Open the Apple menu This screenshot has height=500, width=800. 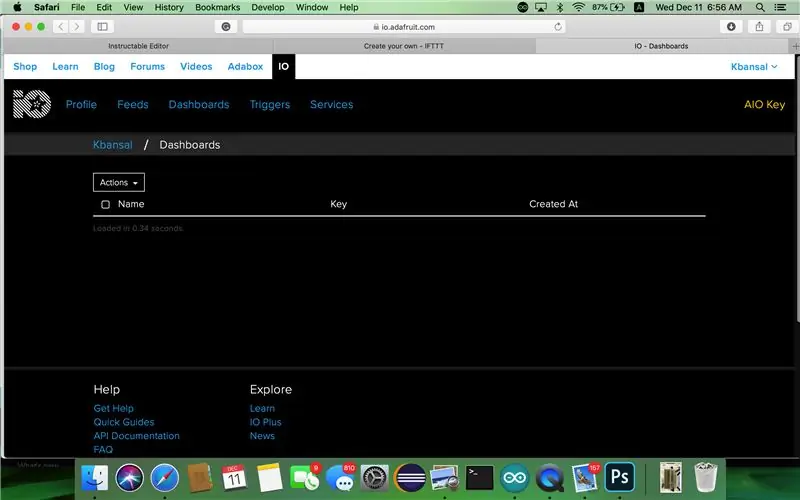17,7
